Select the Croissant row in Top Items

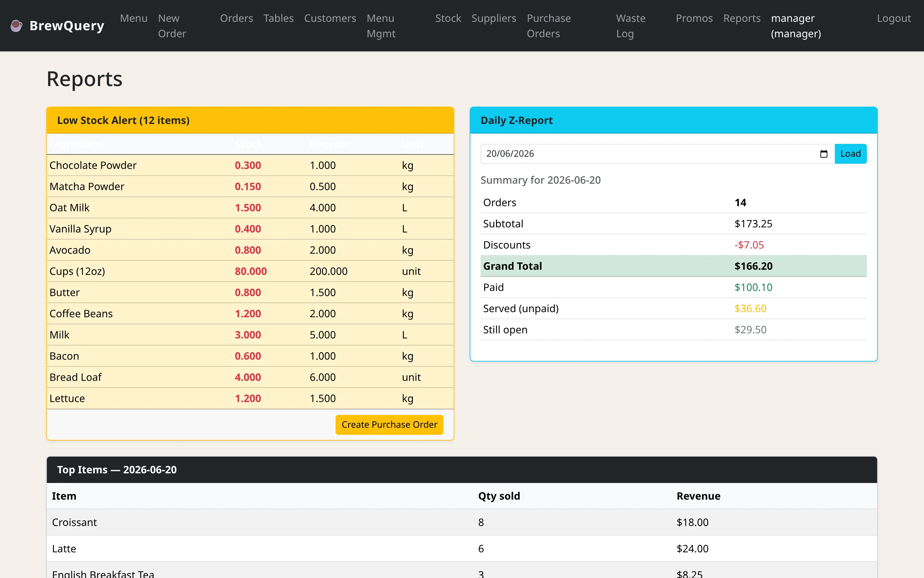tap(462, 522)
